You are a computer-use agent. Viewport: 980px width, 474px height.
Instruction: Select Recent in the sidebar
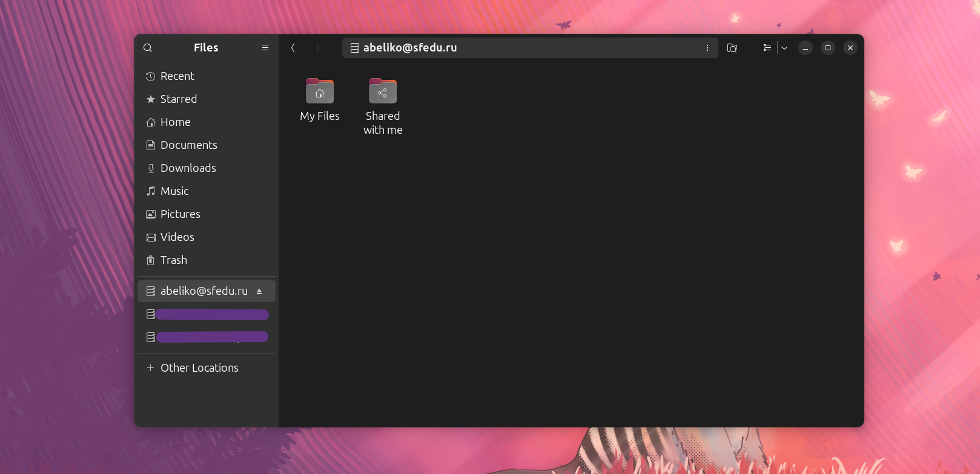(x=177, y=76)
